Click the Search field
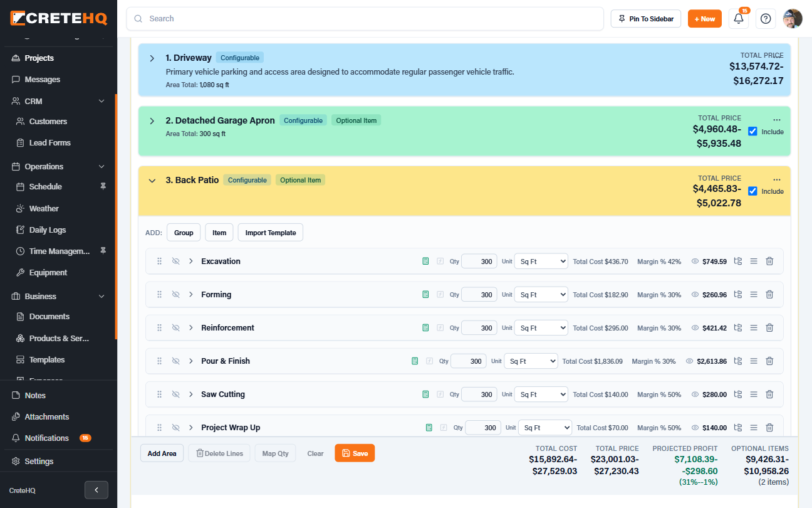This screenshot has width=812, height=508. [x=365, y=19]
